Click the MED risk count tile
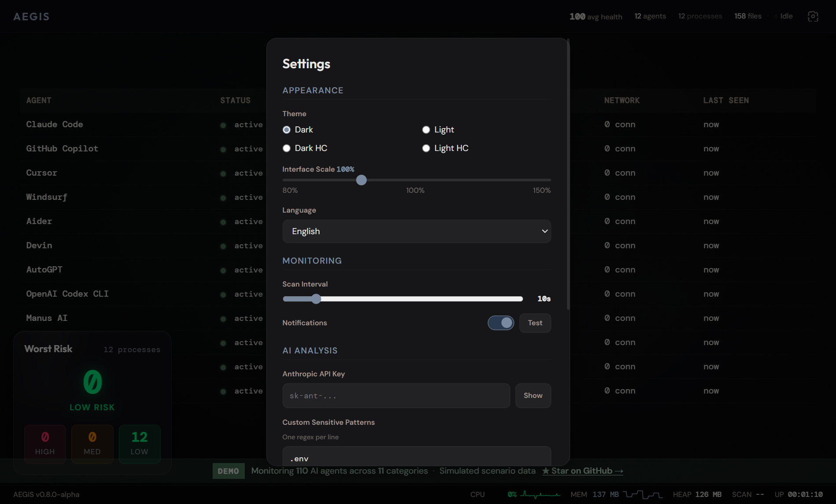 pyautogui.click(x=92, y=444)
